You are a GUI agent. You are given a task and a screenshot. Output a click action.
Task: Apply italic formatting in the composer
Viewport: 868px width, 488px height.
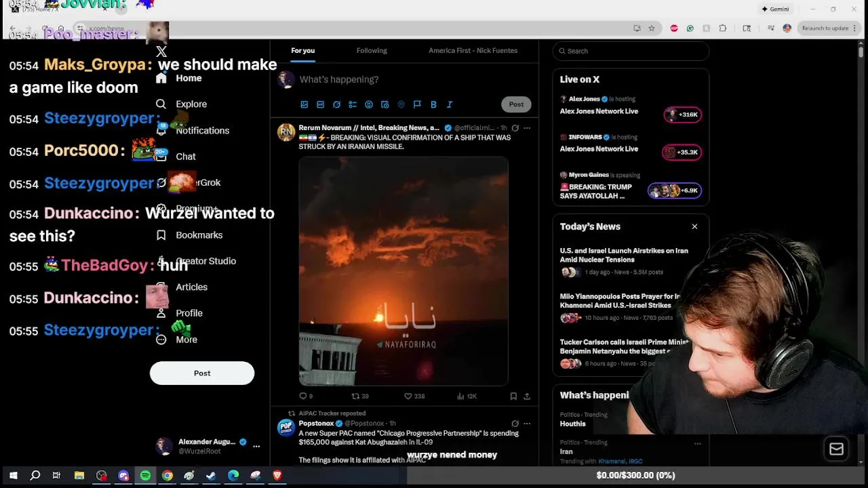click(450, 104)
